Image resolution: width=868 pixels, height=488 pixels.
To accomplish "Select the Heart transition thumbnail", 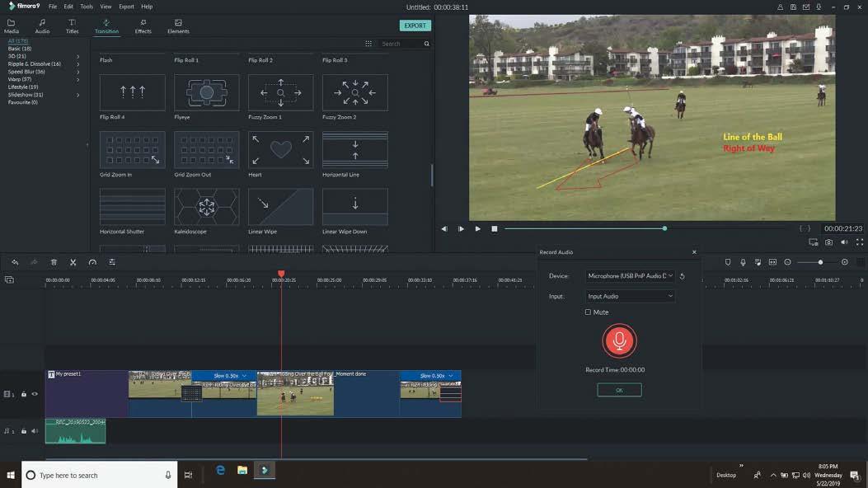I will click(280, 150).
